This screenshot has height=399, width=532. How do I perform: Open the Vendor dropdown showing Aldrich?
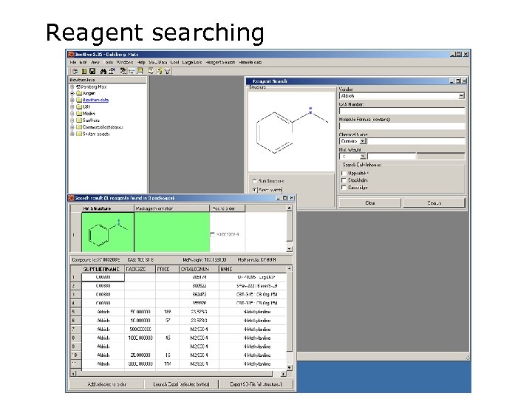(x=461, y=96)
